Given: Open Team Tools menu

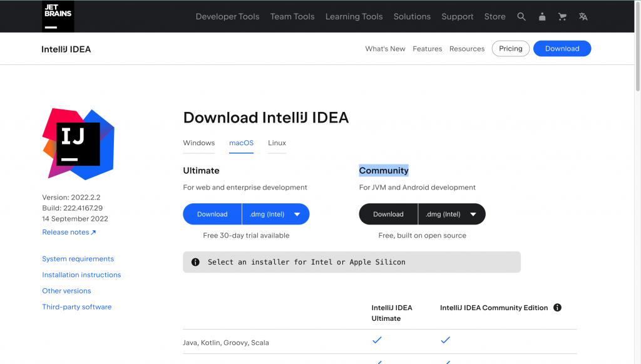Looking at the screenshot, I should tap(292, 16).
